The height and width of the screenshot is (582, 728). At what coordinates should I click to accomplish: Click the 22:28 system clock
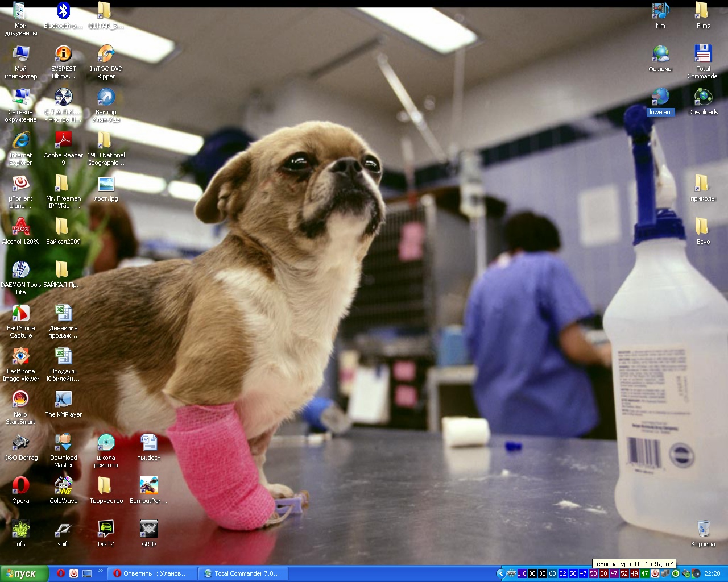[712, 573]
